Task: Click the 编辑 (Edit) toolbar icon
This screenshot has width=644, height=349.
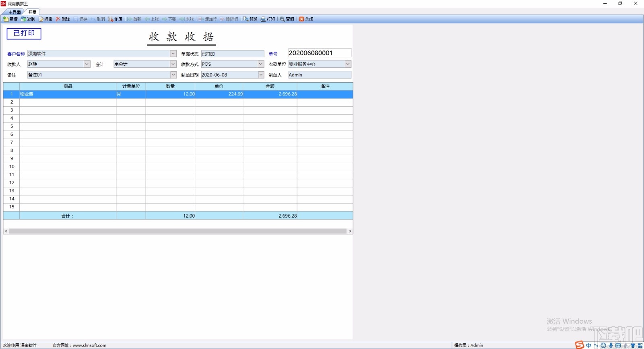Action: (45, 19)
